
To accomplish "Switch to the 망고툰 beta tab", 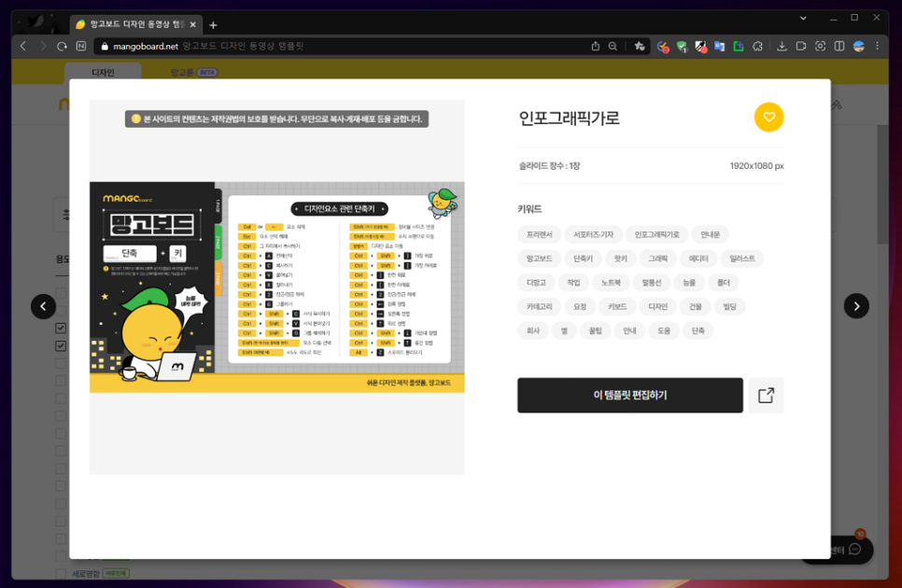I will click(x=193, y=73).
